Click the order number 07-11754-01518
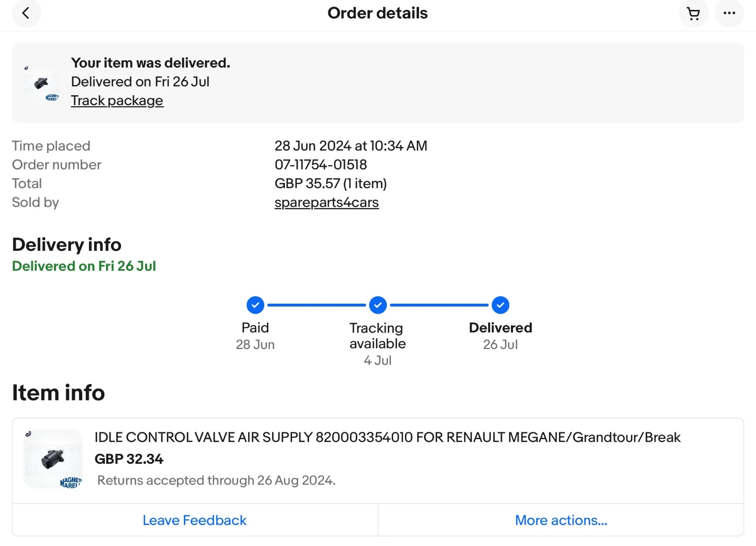The height and width of the screenshot is (546, 756). tap(320, 164)
